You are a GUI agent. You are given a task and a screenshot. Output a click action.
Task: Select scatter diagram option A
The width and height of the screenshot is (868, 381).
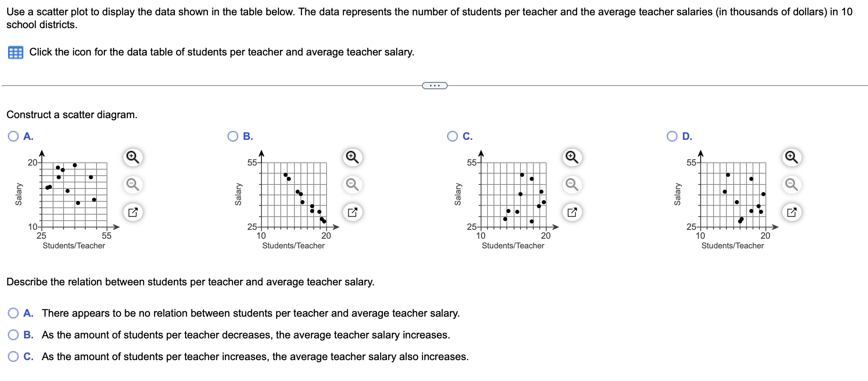pyautogui.click(x=13, y=136)
